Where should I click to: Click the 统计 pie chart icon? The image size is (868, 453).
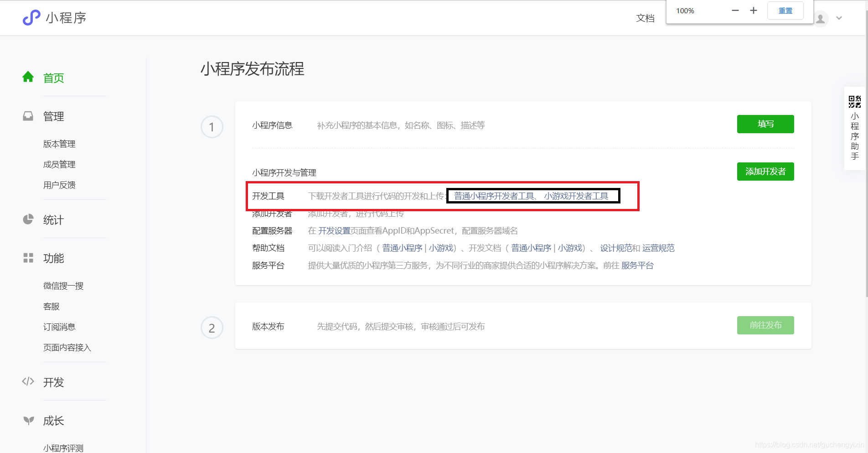(28, 219)
